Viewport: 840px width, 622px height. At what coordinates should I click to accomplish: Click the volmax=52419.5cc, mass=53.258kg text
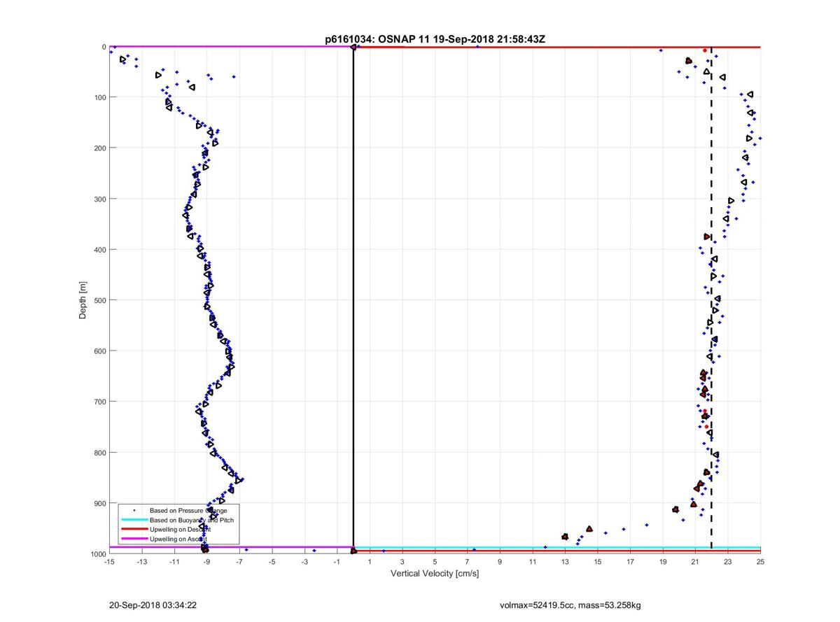569,605
